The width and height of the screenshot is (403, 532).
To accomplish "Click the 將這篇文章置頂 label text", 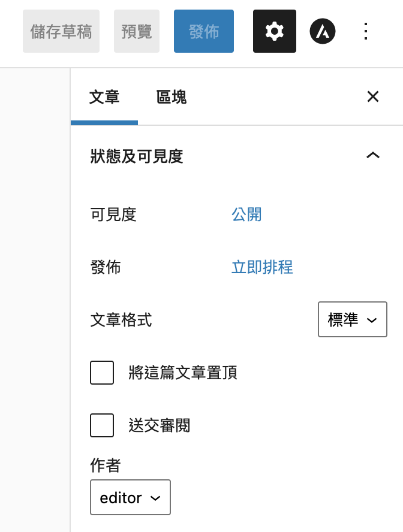I will coord(183,373).
